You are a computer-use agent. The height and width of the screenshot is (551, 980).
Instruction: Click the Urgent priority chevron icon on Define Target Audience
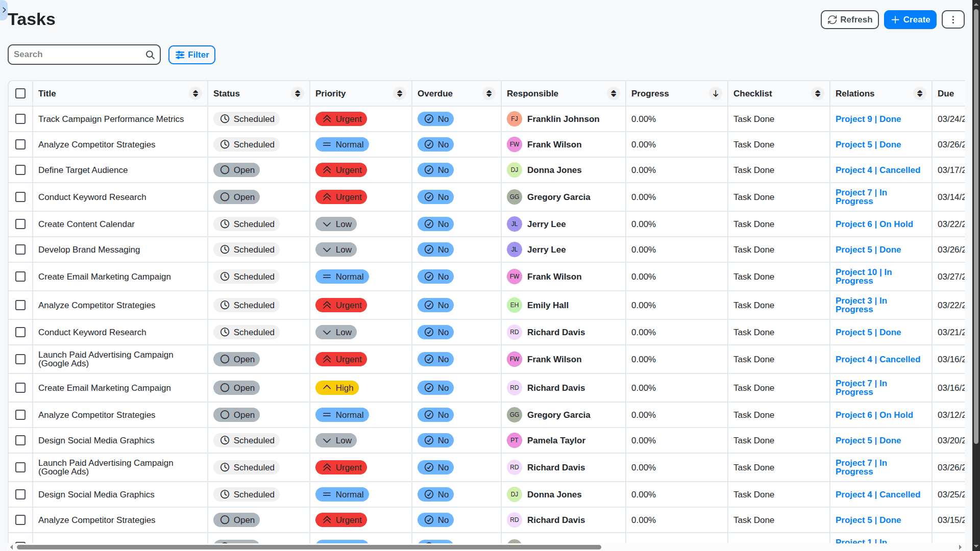point(327,170)
